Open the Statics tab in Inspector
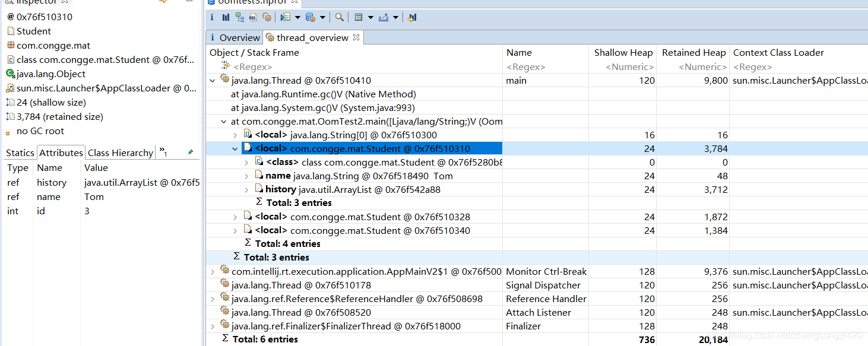868x346 pixels. [x=20, y=153]
